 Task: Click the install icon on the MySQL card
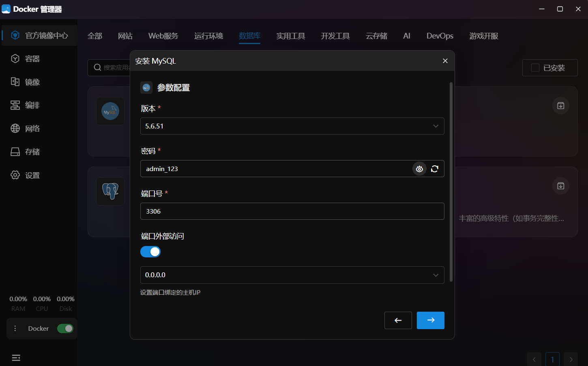(561, 106)
